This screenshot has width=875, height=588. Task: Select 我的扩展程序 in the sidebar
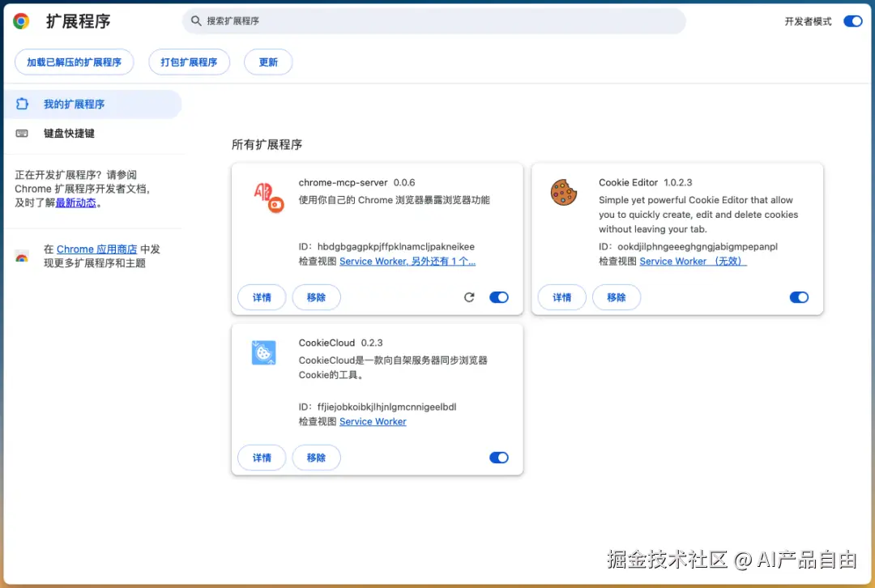coord(92,104)
